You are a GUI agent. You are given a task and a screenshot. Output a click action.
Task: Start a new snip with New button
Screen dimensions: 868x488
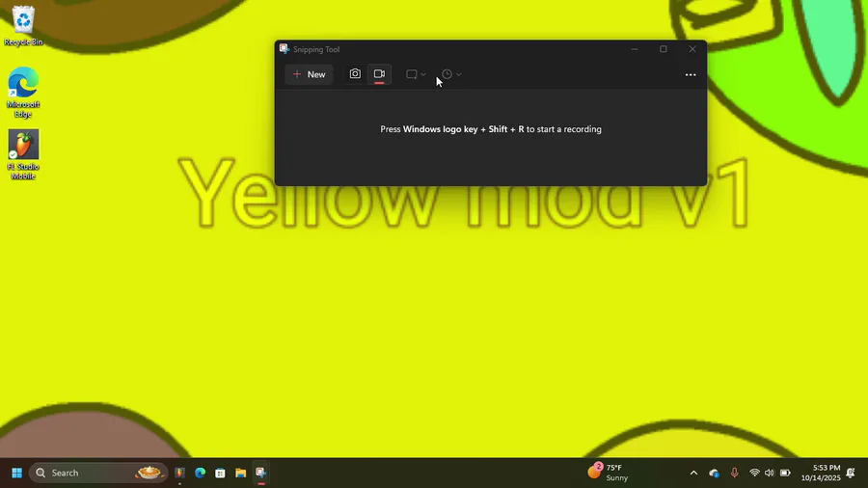point(309,74)
